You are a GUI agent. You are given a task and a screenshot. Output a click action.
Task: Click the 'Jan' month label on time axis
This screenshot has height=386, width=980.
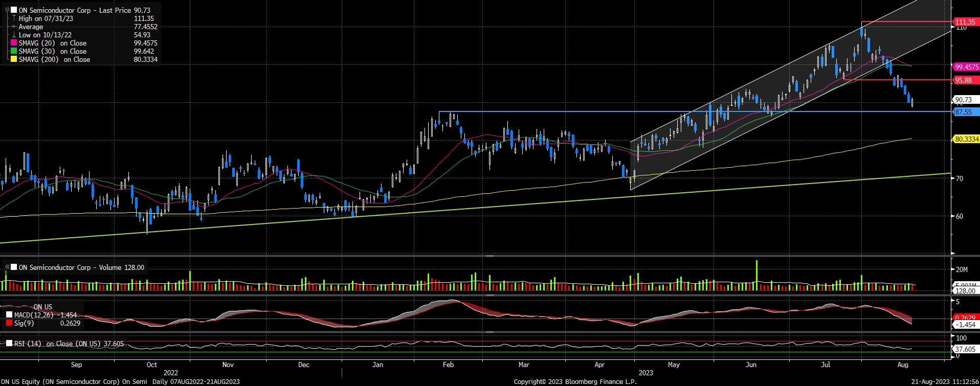pyautogui.click(x=378, y=365)
